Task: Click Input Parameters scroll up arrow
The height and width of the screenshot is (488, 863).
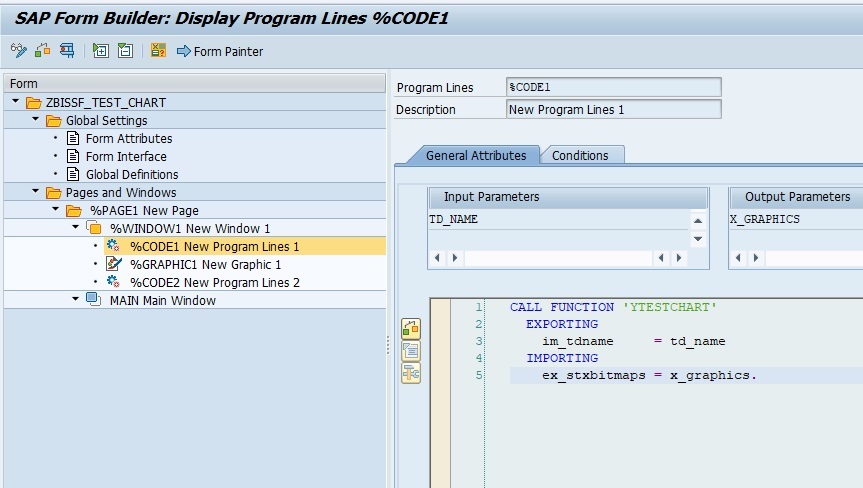Action: [x=698, y=221]
